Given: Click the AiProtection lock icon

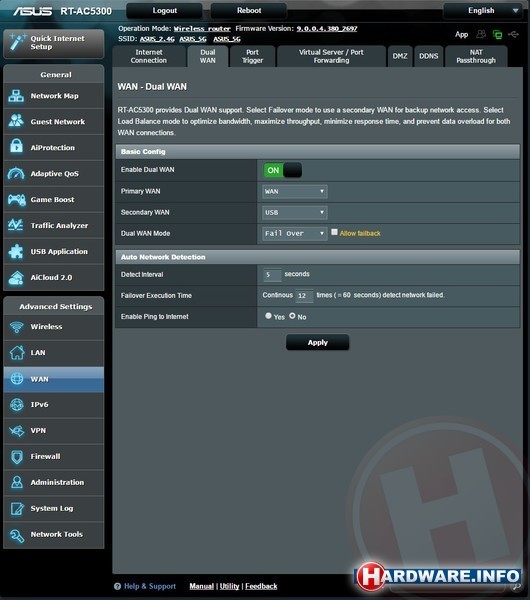Looking at the screenshot, I should coord(16,147).
